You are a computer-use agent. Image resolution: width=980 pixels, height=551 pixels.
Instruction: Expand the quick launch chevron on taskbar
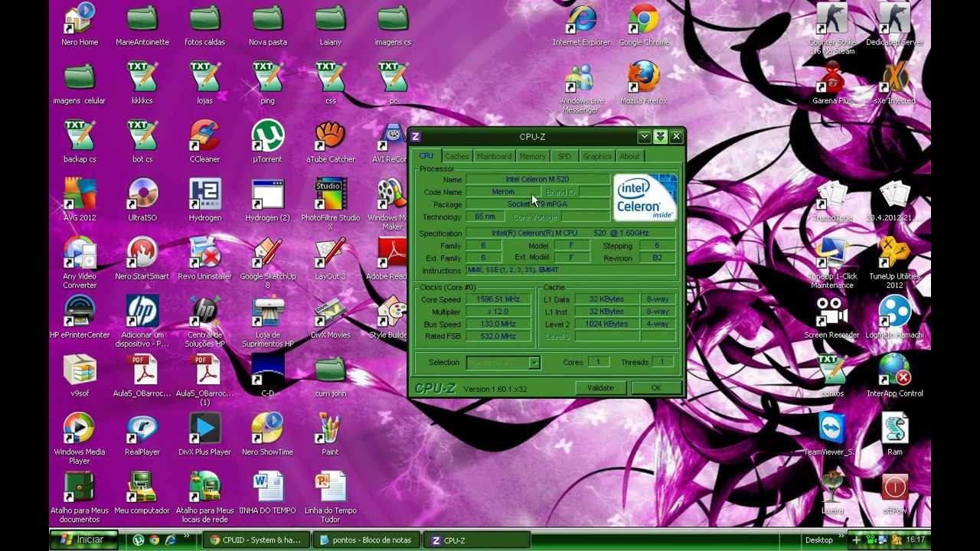coord(188,536)
